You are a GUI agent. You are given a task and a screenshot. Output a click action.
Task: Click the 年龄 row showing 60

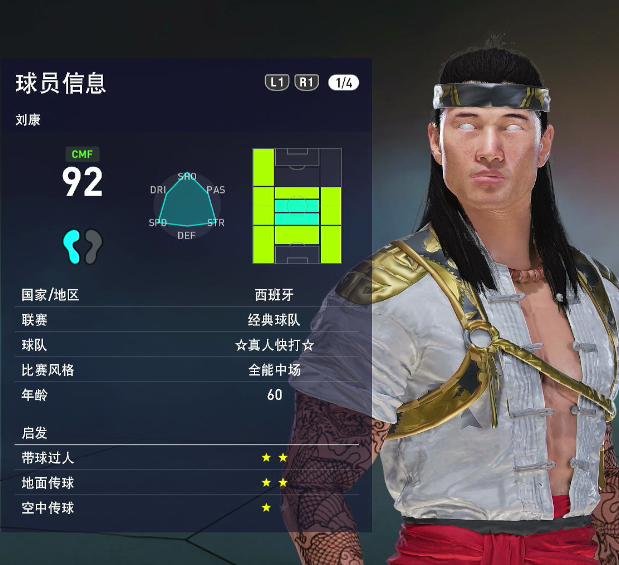[187, 394]
